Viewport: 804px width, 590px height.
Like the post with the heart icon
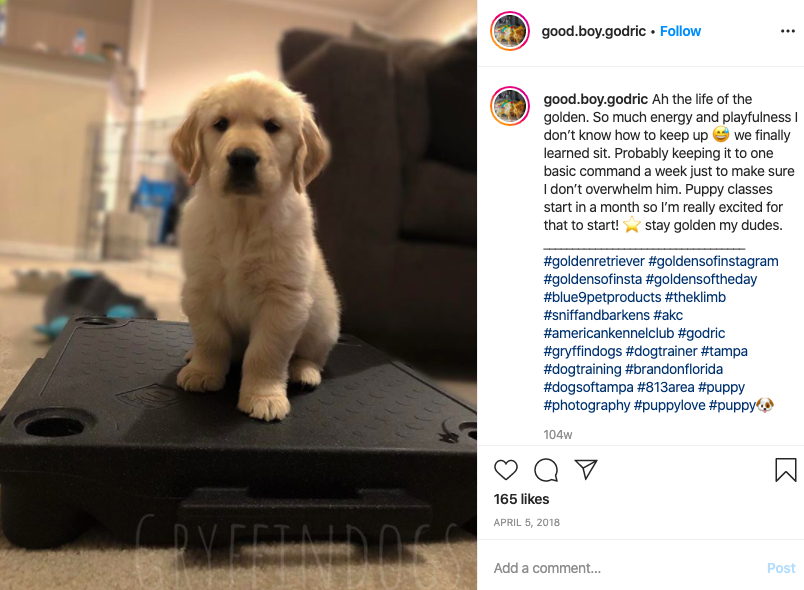pyautogui.click(x=506, y=470)
